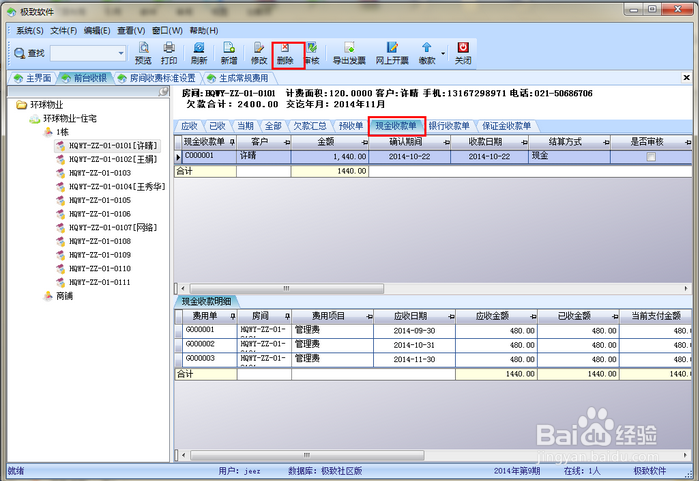The height and width of the screenshot is (481, 699).
Task: Select room HQWY-ZZ-01-0111 in tree
Action: click(100, 282)
